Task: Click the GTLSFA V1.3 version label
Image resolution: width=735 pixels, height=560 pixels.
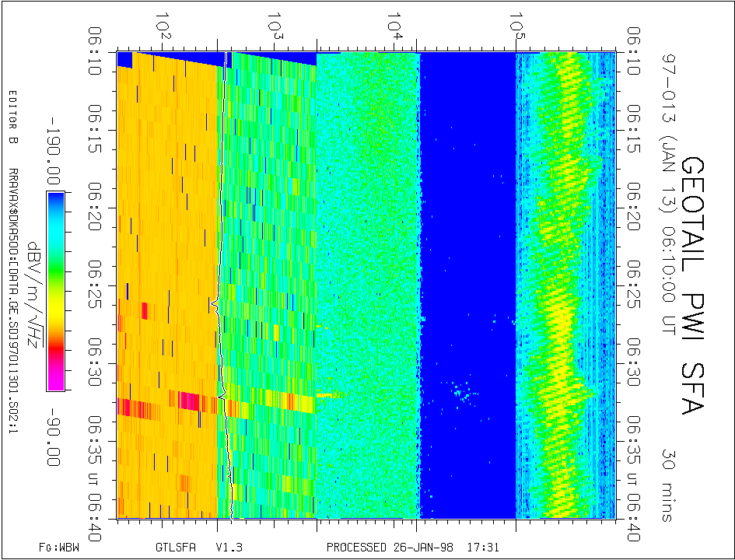Action: click(x=190, y=547)
